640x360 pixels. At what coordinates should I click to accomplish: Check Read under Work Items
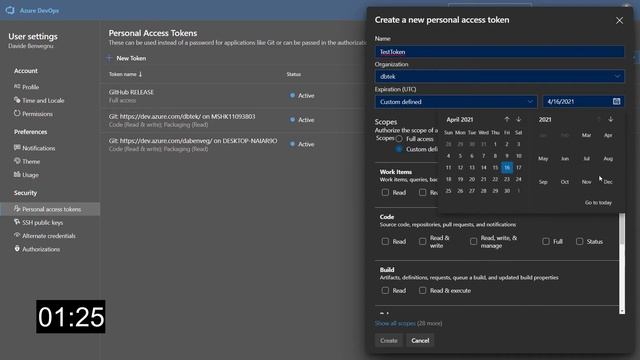click(x=385, y=192)
